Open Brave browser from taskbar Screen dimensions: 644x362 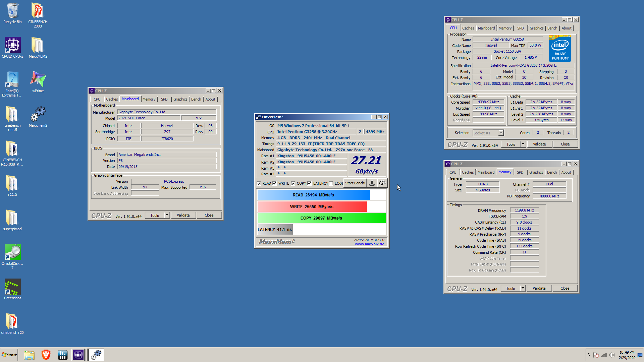46,355
